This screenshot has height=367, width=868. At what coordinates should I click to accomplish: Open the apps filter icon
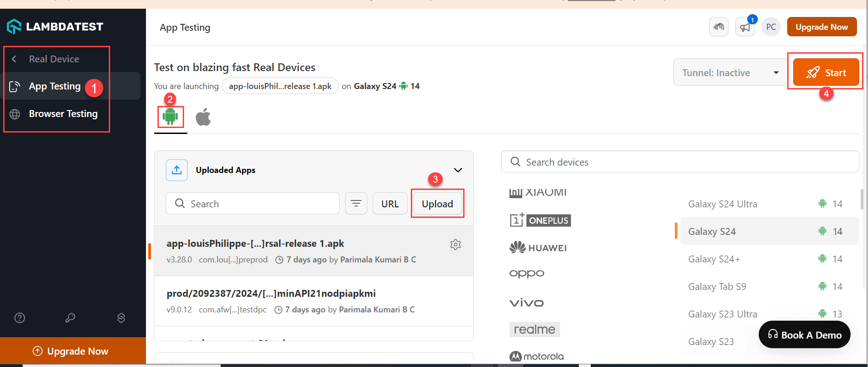pyautogui.click(x=356, y=204)
